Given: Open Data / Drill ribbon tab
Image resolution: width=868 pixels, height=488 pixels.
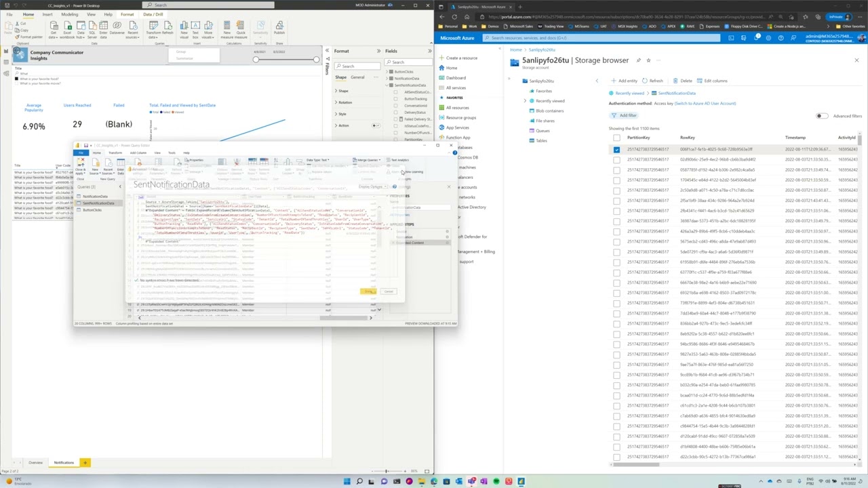Looking at the screenshot, I should [x=153, y=14].
